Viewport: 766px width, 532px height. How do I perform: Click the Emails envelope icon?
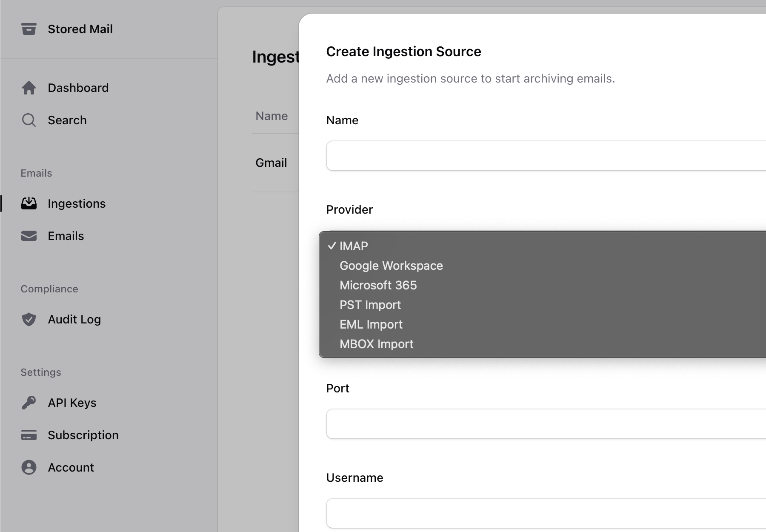coord(29,236)
